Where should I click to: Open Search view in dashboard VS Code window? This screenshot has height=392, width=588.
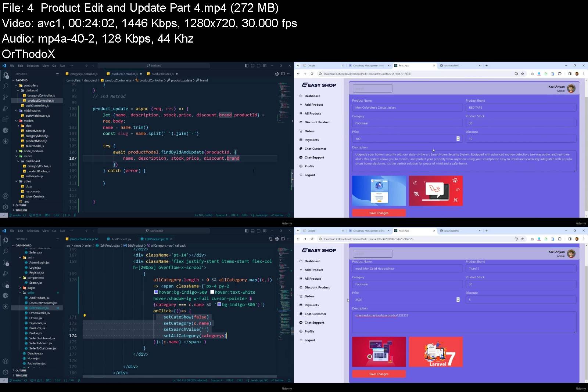coord(6,251)
